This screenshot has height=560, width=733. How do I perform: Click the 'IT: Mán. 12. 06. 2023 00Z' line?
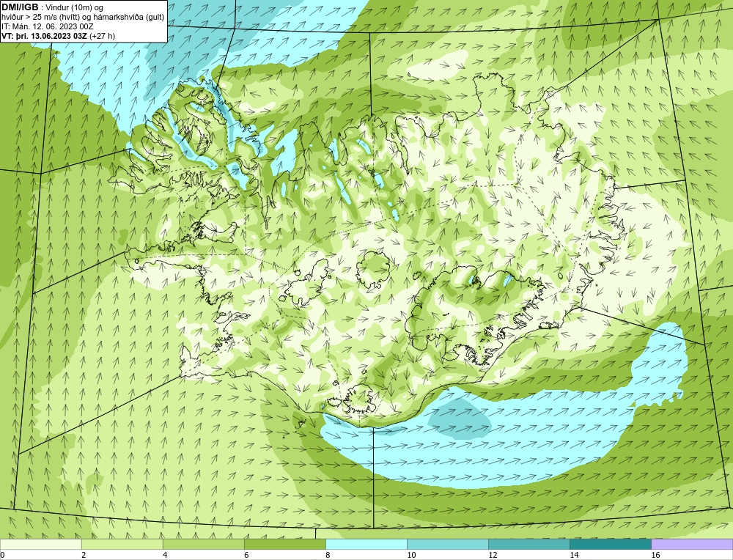pos(47,26)
